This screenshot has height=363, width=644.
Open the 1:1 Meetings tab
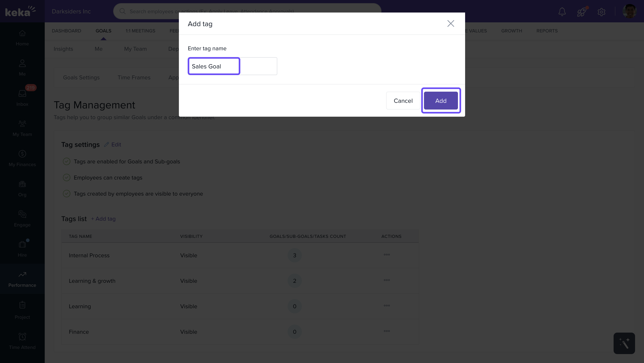[140, 31]
